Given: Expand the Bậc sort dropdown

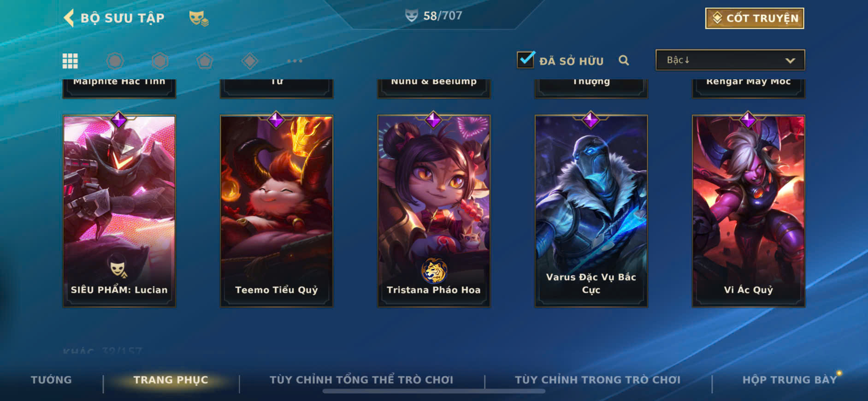Looking at the screenshot, I should 730,60.
